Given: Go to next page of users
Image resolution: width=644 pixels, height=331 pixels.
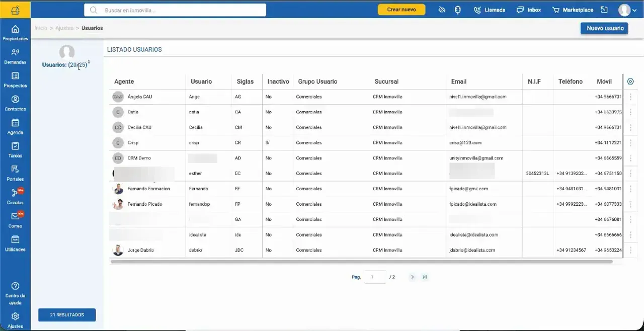Looking at the screenshot, I should (412, 277).
